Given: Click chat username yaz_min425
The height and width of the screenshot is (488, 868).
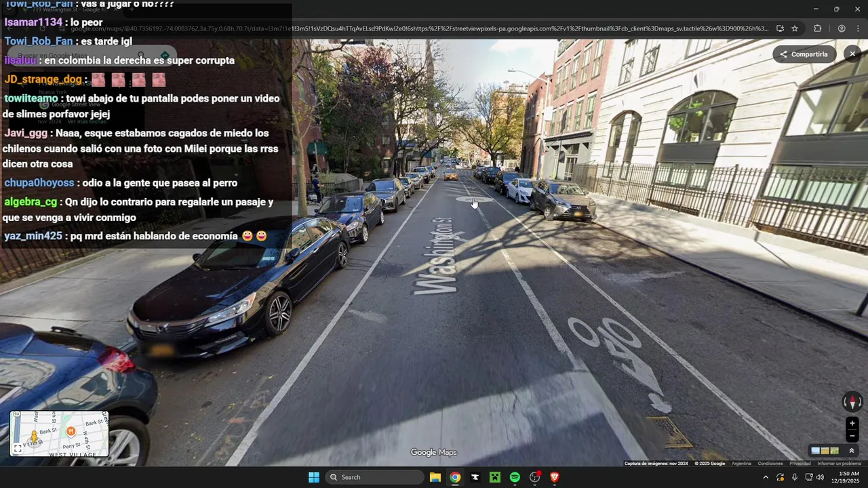Looking at the screenshot, I should tap(33, 236).
